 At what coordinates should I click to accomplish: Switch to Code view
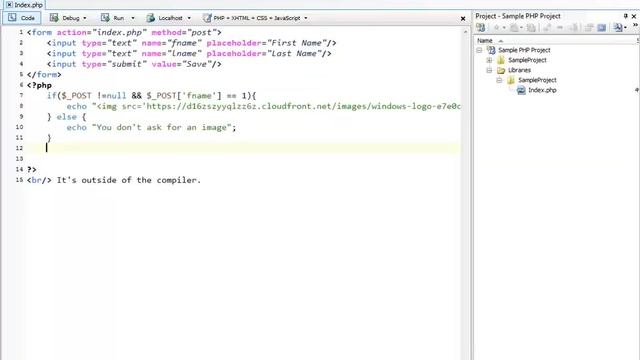[x=22, y=18]
